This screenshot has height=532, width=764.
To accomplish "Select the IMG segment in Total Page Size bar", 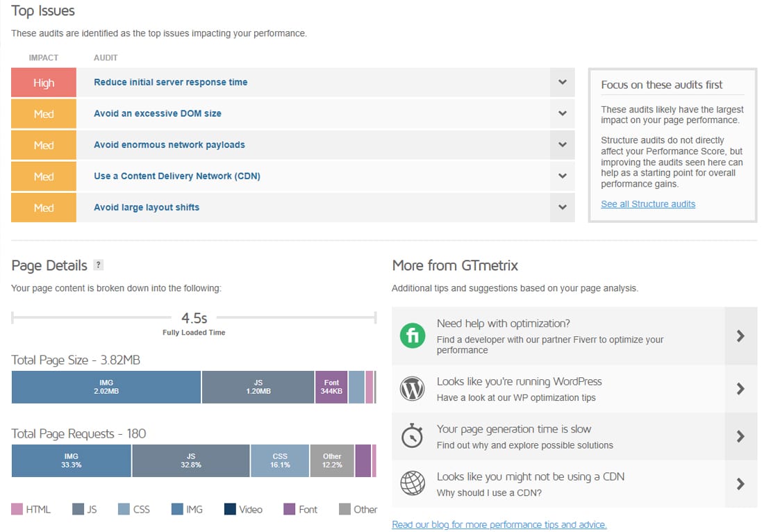I will pos(104,387).
